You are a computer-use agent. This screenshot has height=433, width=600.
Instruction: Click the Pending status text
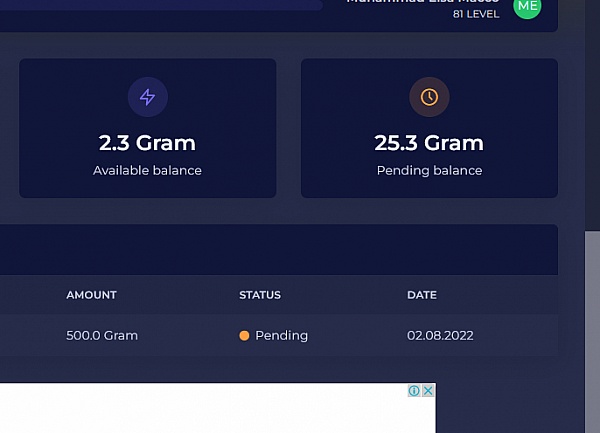pos(281,335)
